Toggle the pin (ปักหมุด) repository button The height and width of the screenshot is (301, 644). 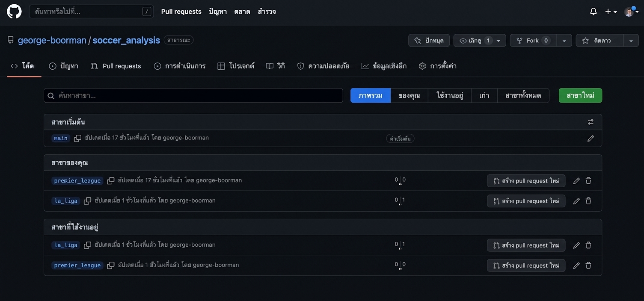pos(429,41)
